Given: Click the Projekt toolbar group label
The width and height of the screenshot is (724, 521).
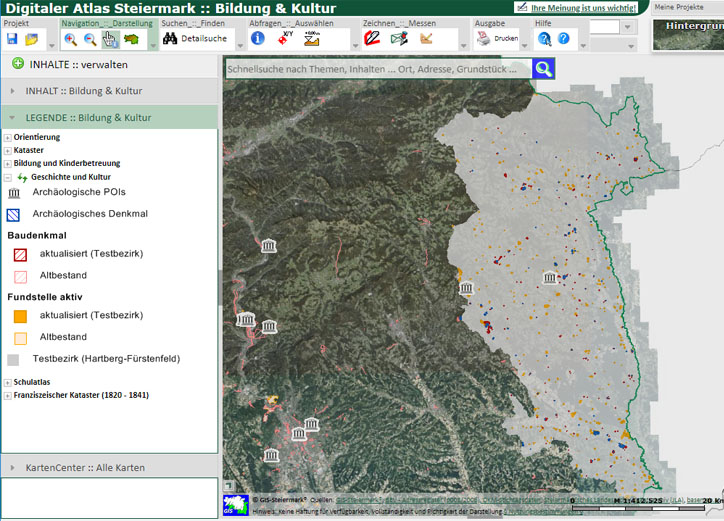Looking at the screenshot, I should point(16,23).
